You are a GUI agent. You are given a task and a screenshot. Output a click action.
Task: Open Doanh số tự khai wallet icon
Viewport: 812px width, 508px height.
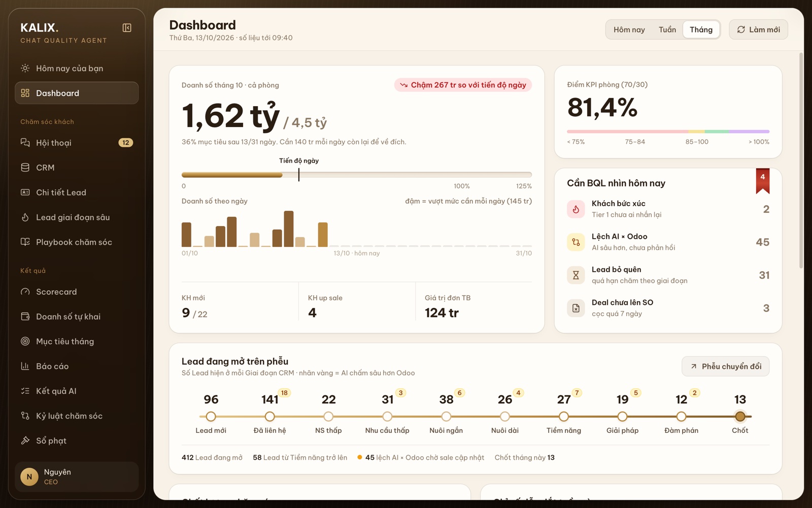[x=25, y=316]
